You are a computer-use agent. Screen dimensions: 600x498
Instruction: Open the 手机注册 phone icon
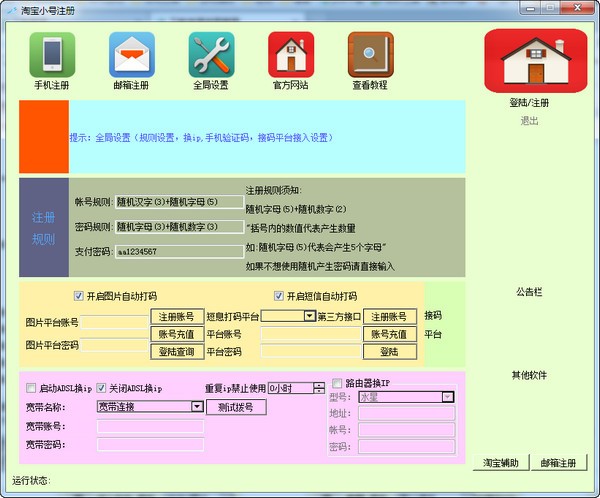[52, 55]
